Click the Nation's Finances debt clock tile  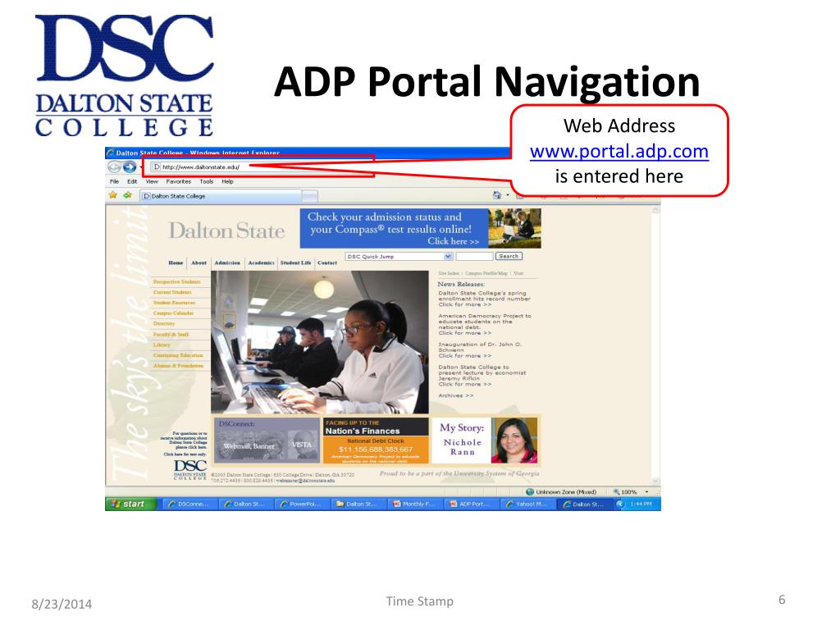[x=376, y=441]
